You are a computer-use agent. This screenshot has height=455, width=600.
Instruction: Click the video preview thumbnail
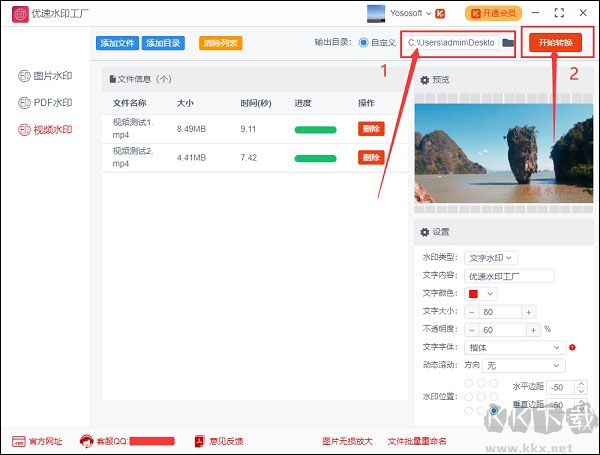point(504,153)
